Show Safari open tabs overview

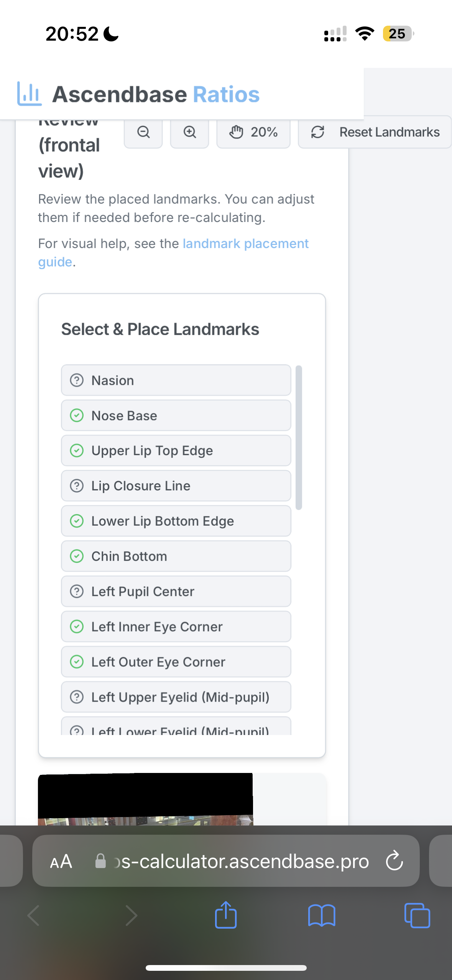417,916
